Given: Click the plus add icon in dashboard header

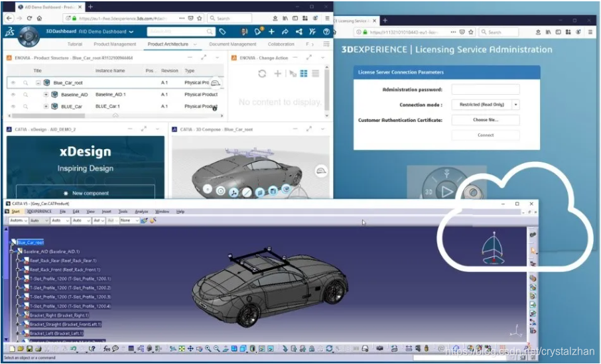Looking at the screenshot, I should 272,32.
